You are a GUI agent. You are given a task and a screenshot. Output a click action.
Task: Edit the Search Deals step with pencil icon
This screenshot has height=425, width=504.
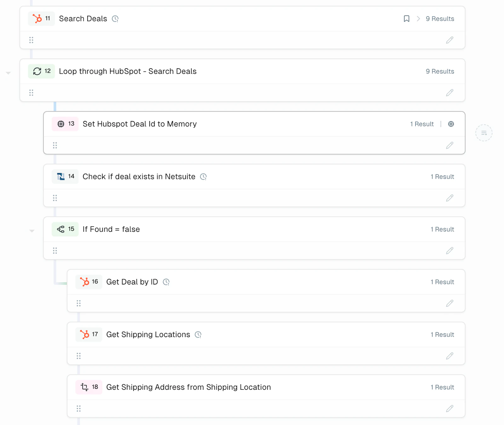(x=450, y=40)
